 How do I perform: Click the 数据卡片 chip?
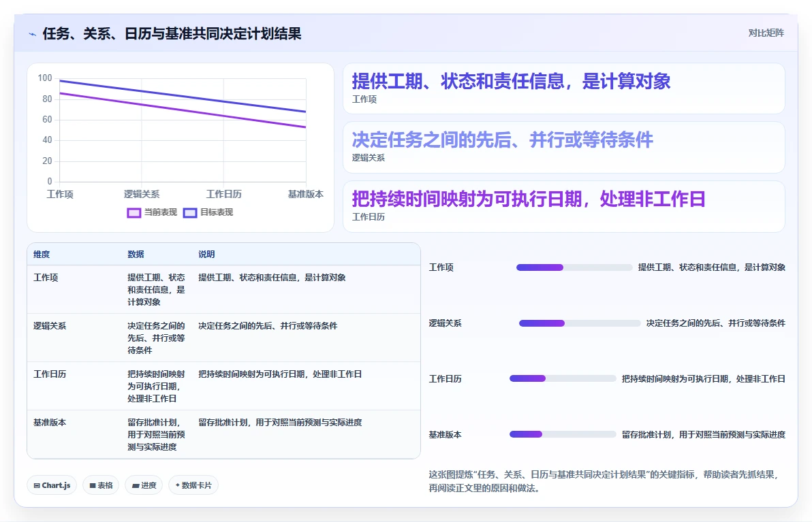point(193,485)
